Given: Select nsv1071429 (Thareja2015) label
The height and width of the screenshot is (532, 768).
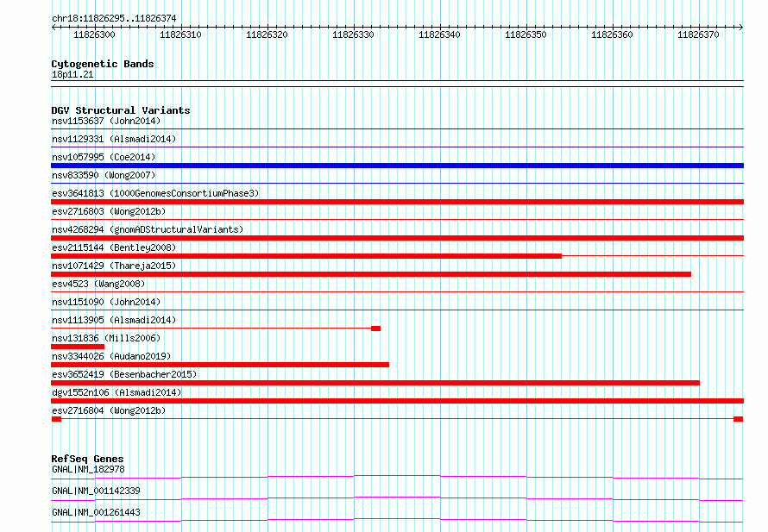Looking at the screenshot, I should pos(114,266).
